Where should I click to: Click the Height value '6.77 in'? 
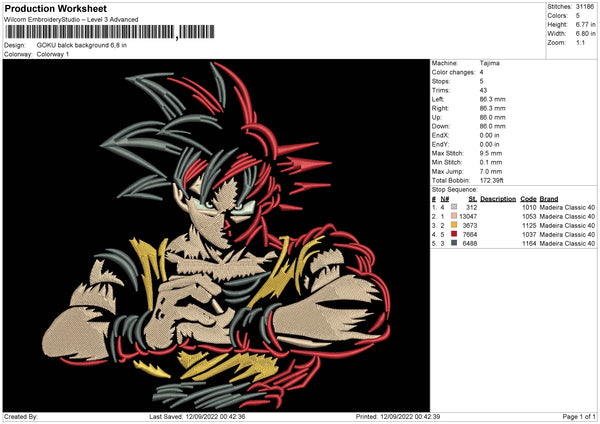(x=585, y=24)
